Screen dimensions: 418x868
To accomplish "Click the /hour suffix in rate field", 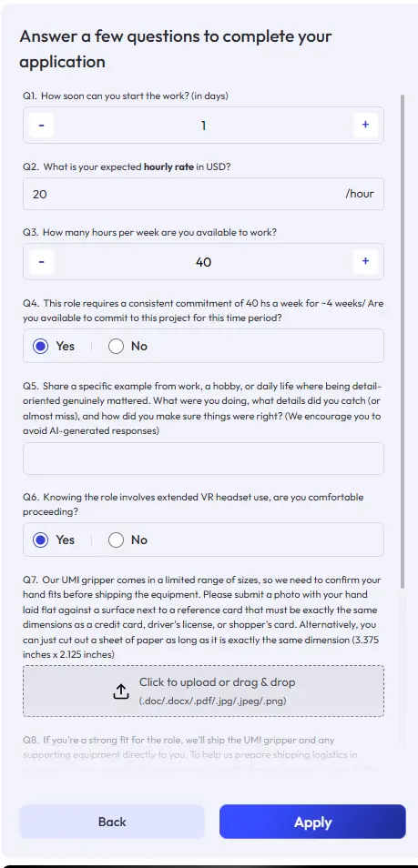I will point(359,194).
